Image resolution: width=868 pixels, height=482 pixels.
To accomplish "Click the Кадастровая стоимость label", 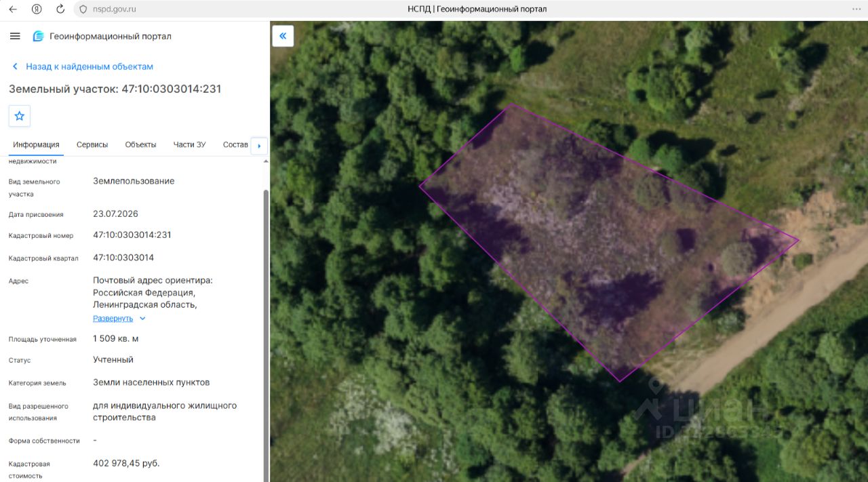I will click(29, 470).
